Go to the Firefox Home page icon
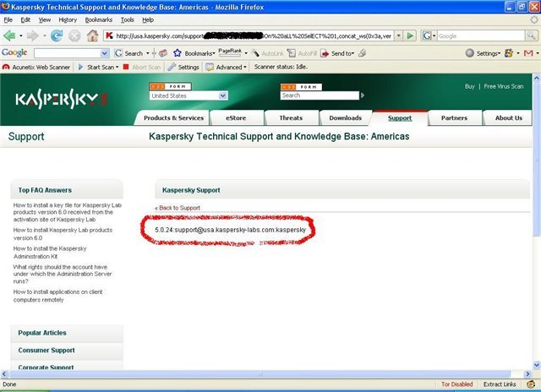541x392 pixels. 91,35
